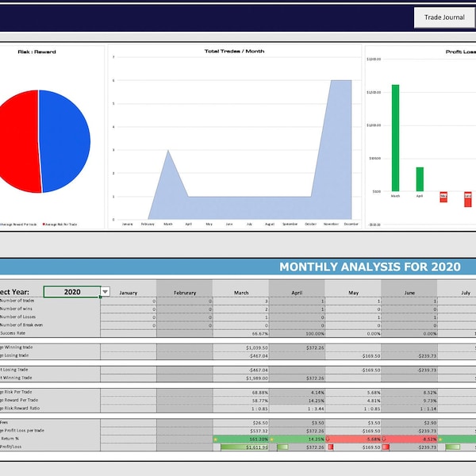Select the April column header
This screenshot has width=476, height=476.
297,293
